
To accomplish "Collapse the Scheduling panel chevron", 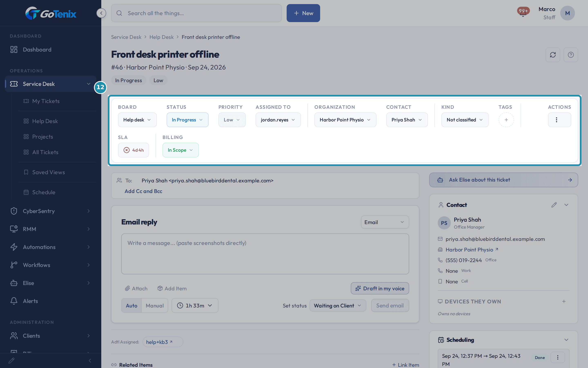I will click(x=566, y=340).
